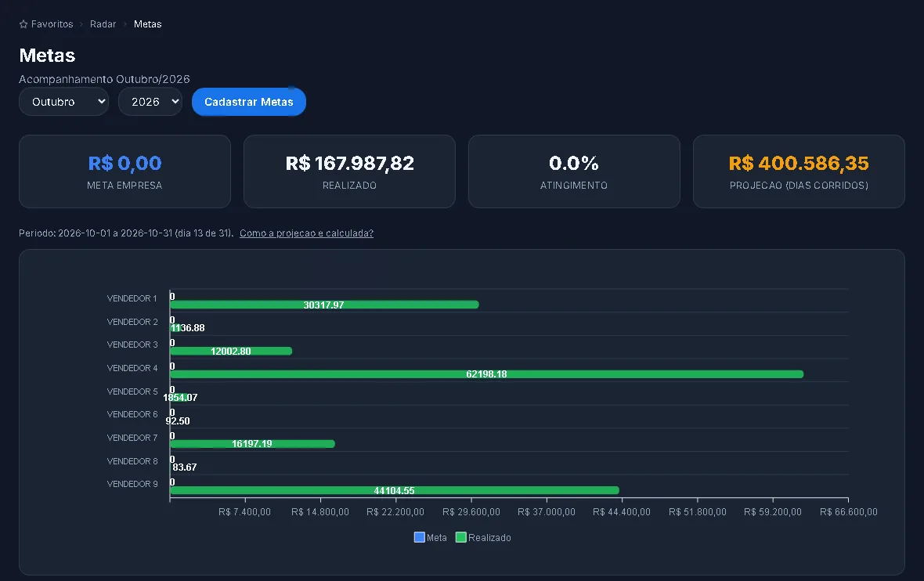The height and width of the screenshot is (581, 924).
Task: Open the Radar breadcrumb link
Action: 103,24
